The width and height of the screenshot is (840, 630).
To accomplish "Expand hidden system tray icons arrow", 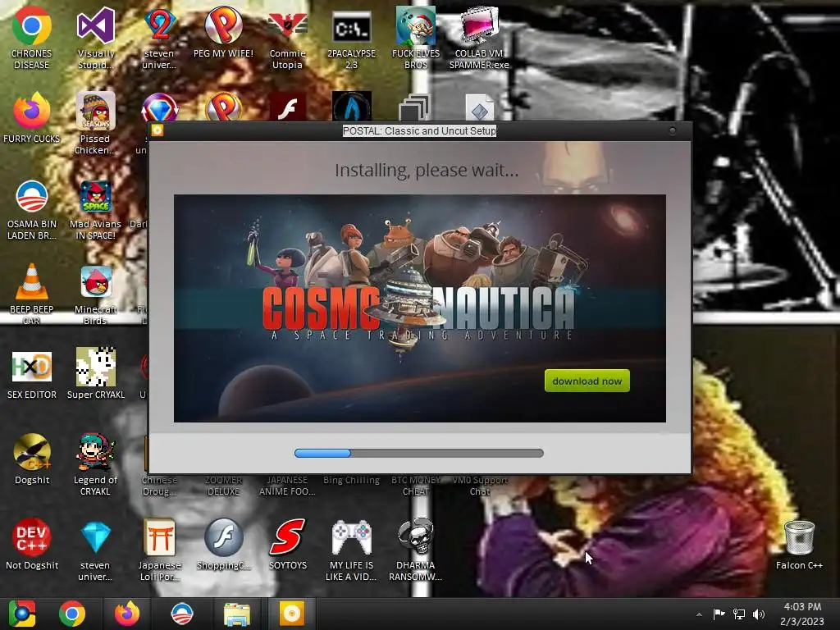I will click(x=699, y=614).
